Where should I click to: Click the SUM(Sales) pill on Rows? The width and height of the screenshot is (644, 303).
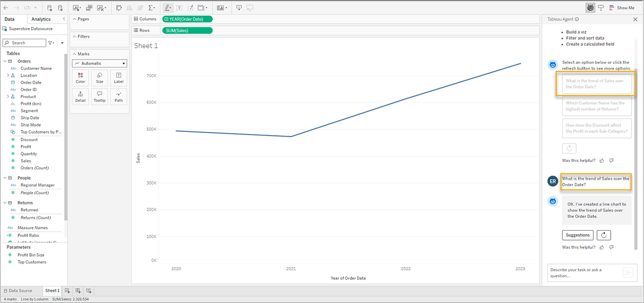[187, 31]
